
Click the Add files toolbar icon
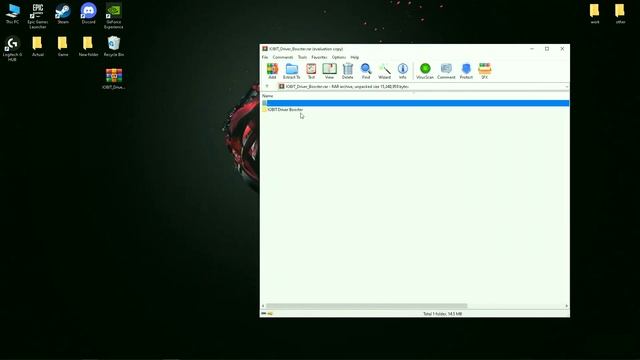pyautogui.click(x=272, y=71)
